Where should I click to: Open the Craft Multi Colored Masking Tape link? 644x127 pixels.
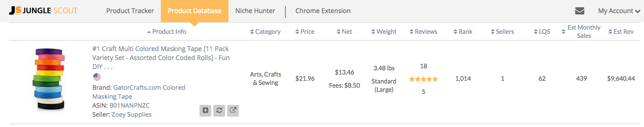click(161, 58)
